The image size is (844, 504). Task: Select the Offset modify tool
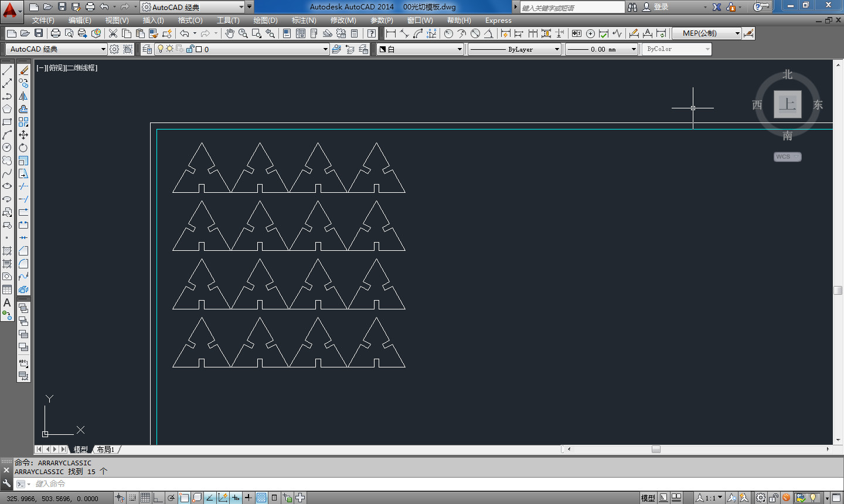[x=23, y=109]
